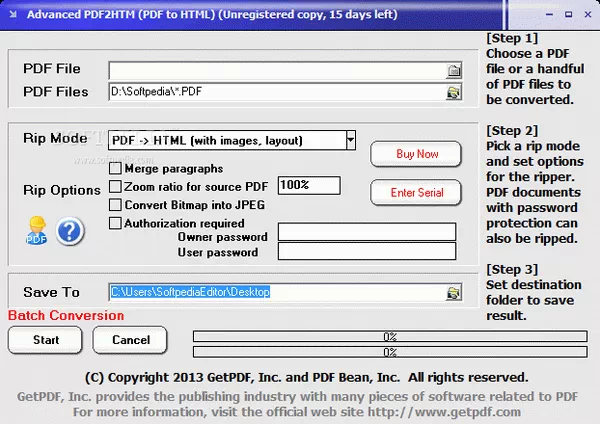The width and height of the screenshot is (600, 424).
Task: Click the upper 0% progress bar
Action: point(390,336)
